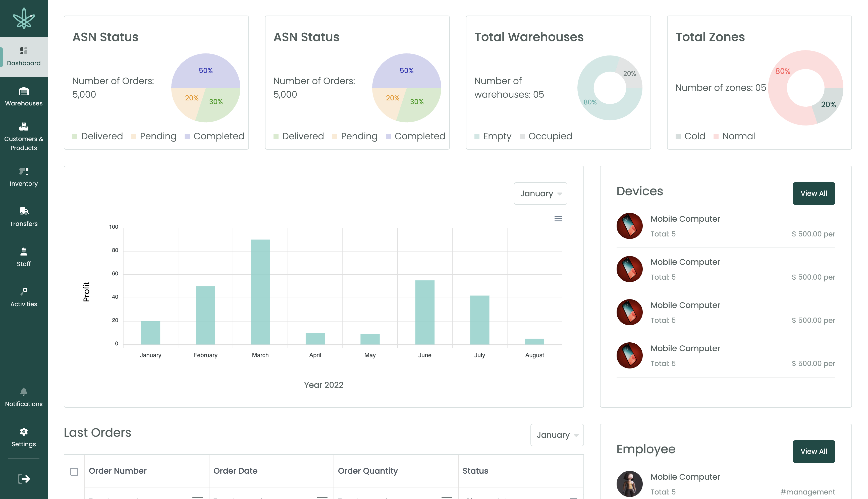Click View All in Devices panel

point(813,193)
